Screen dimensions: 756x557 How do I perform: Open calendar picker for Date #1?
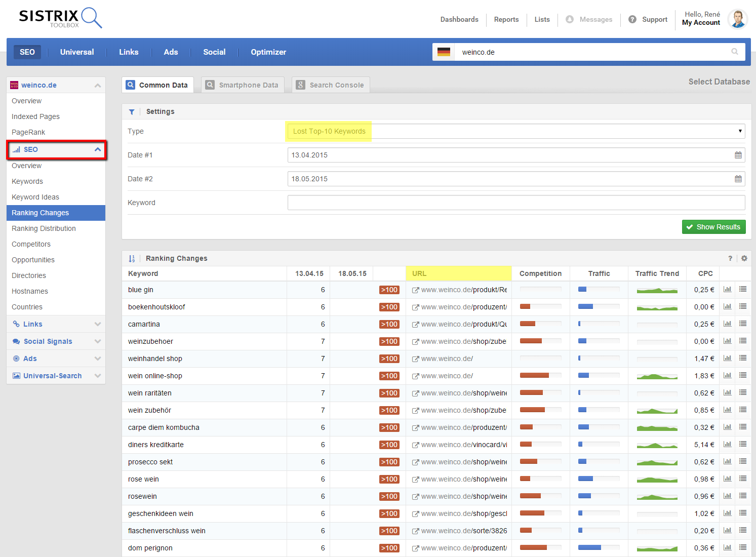(738, 155)
